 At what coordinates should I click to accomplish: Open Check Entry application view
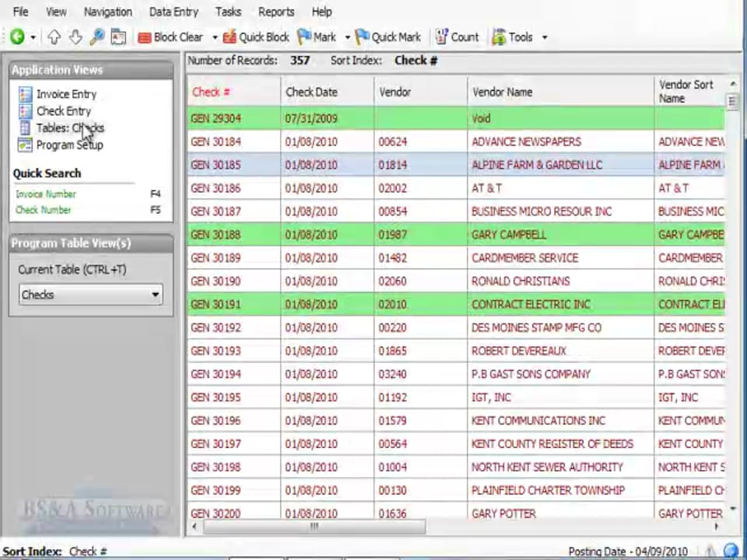[x=64, y=111]
